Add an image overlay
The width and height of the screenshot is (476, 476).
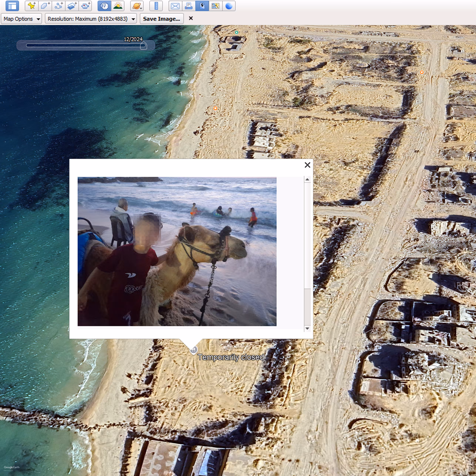click(x=72, y=6)
